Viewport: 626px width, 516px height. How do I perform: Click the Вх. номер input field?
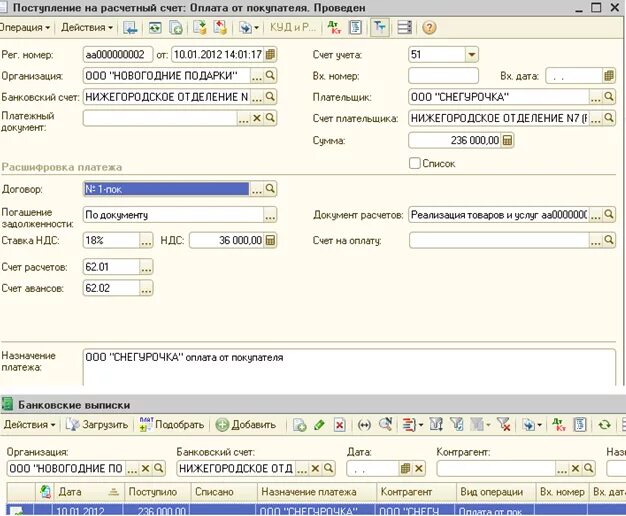[443, 75]
